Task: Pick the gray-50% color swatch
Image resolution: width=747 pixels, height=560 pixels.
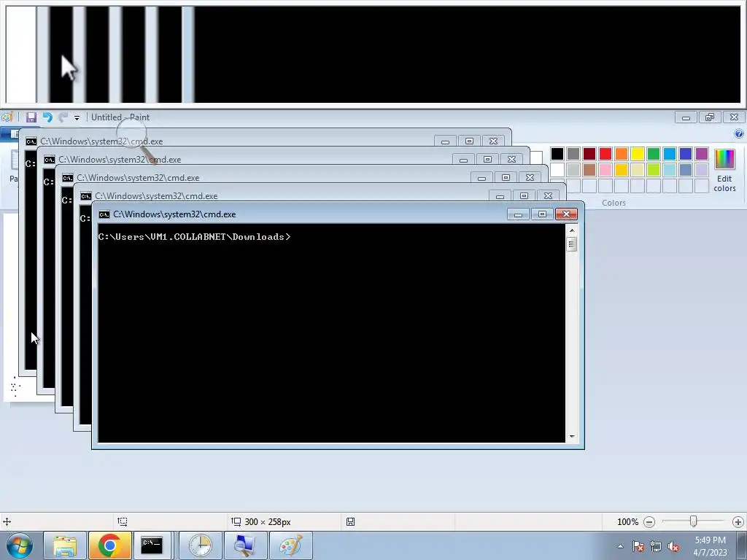Action: click(x=573, y=154)
